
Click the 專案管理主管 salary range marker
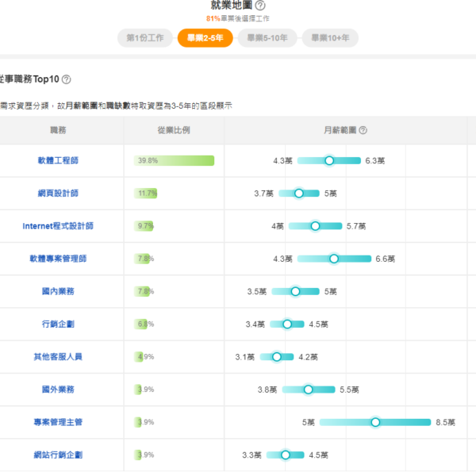[376, 422]
